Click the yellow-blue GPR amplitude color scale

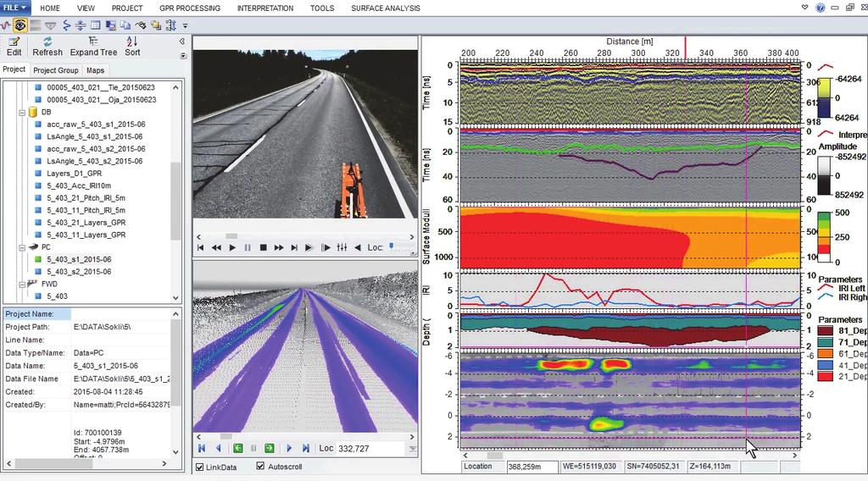(824, 98)
